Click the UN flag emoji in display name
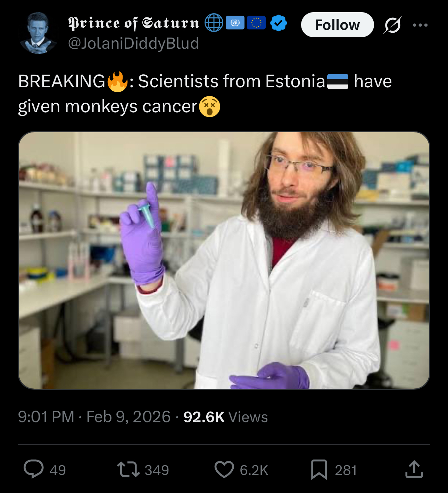Image resolution: width=448 pixels, height=493 pixels. point(235,23)
